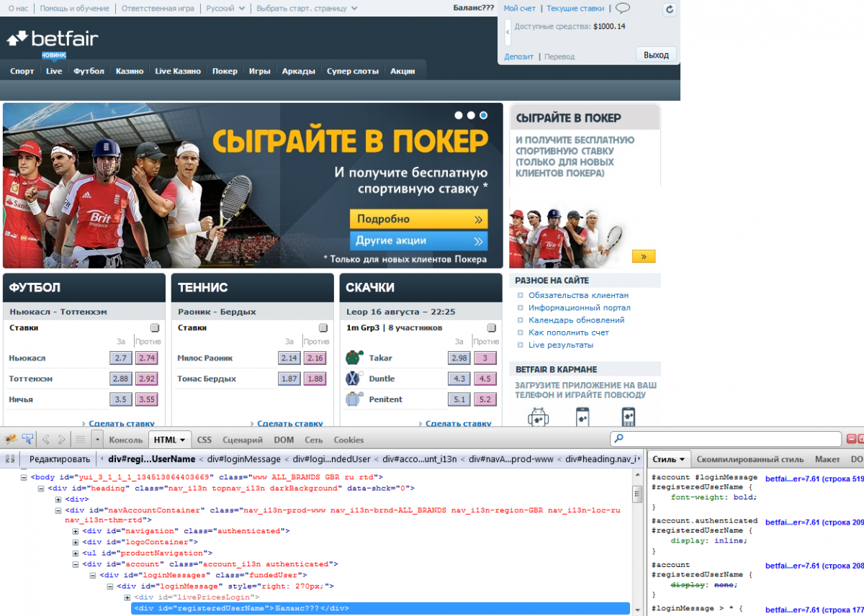Screen dimensions: 864x616
Task: Open the Депозит link
Action: [x=519, y=56]
